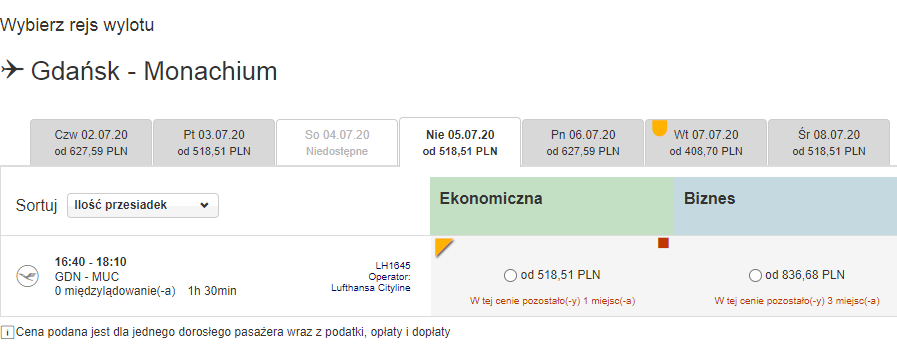Click the orange marker on Wt 07.07.20 tab
This screenshot has width=897, height=360.
(x=660, y=128)
